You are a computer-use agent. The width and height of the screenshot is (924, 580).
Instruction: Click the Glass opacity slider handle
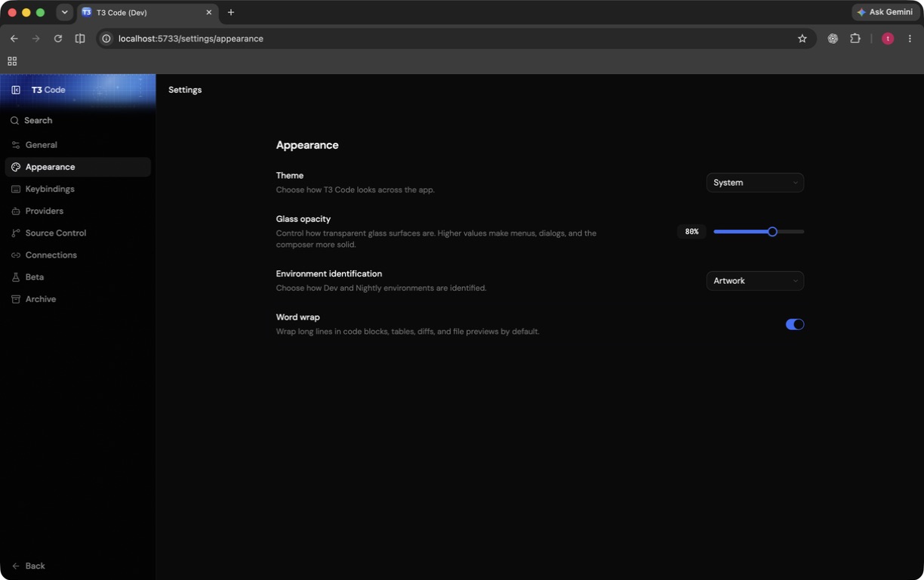tap(772, 232)
